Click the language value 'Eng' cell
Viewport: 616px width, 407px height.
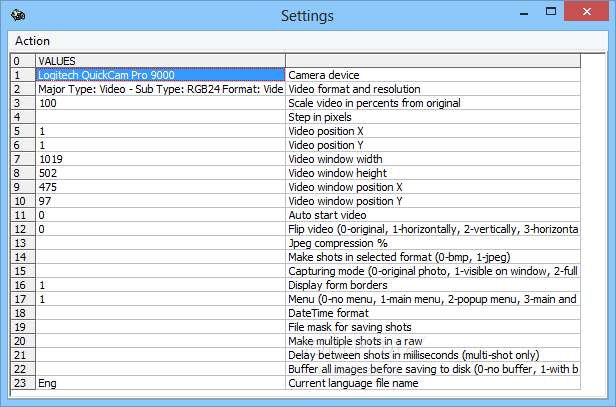[x=160, y=383]
